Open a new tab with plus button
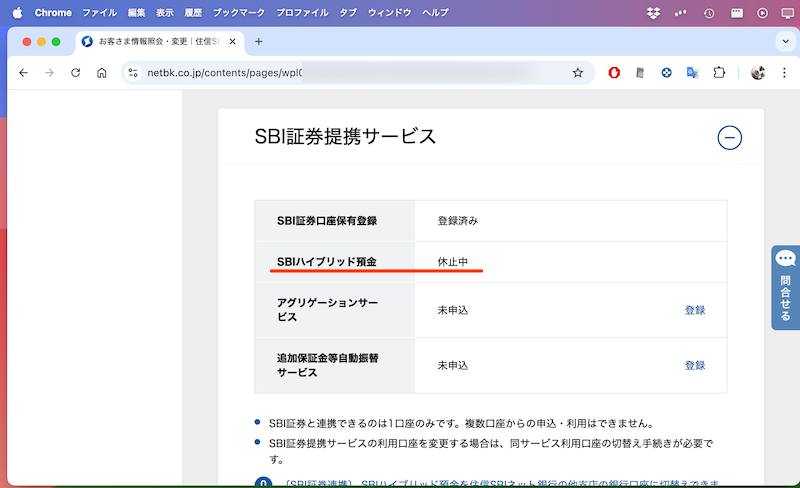 pyautogui.click(x=259, y=41)
